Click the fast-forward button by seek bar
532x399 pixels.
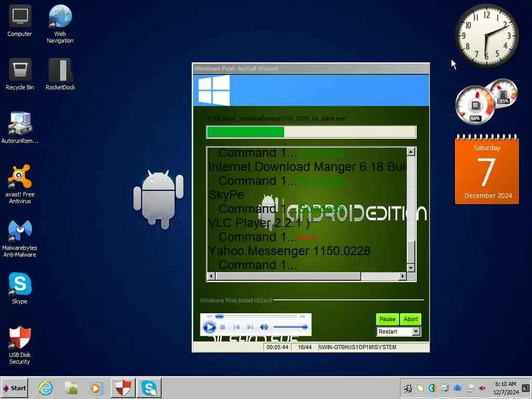point(302,316)
